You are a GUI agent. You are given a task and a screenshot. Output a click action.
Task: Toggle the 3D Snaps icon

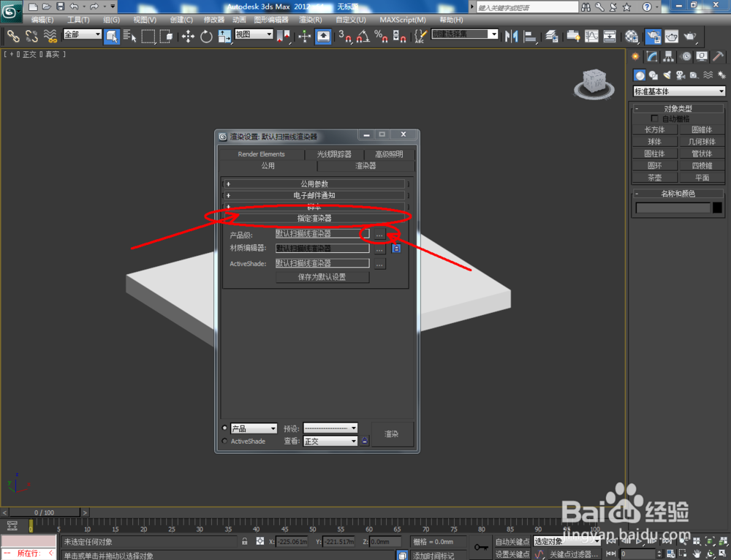[345, 36]
